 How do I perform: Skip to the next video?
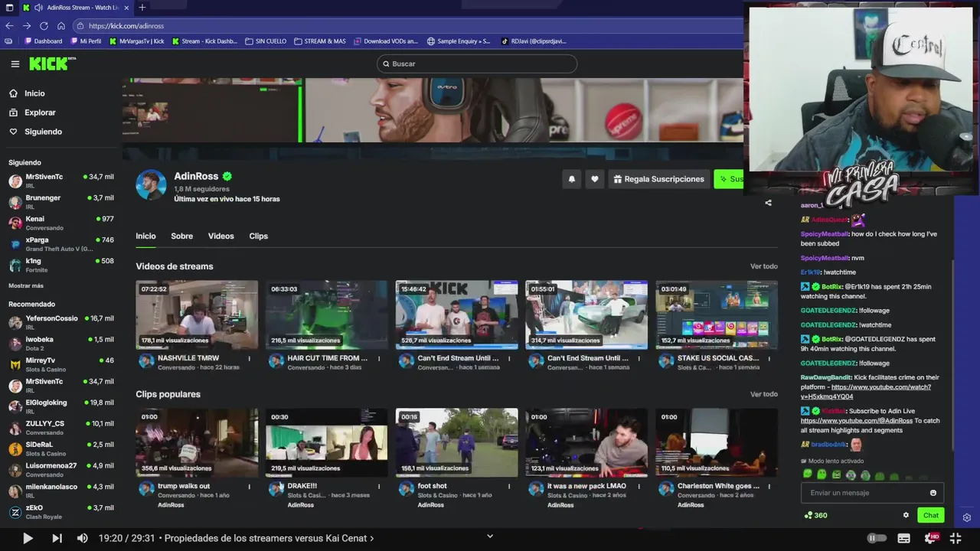(x=57, y=538)
